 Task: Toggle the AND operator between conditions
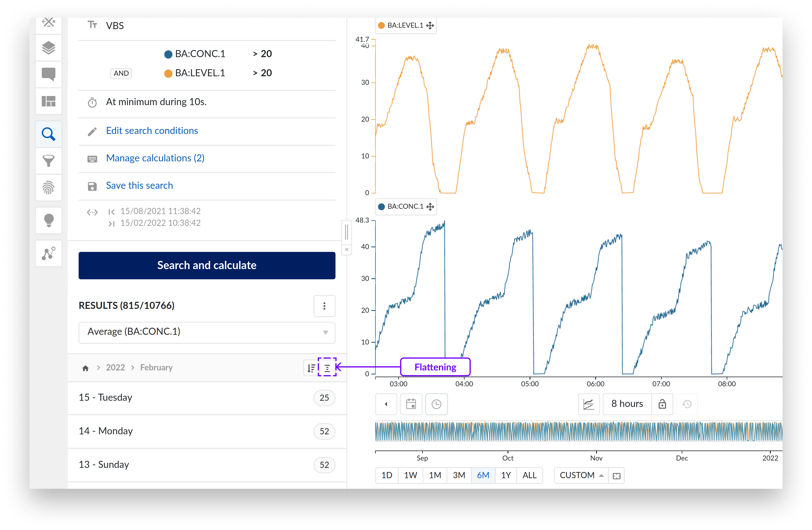[121, 73]
